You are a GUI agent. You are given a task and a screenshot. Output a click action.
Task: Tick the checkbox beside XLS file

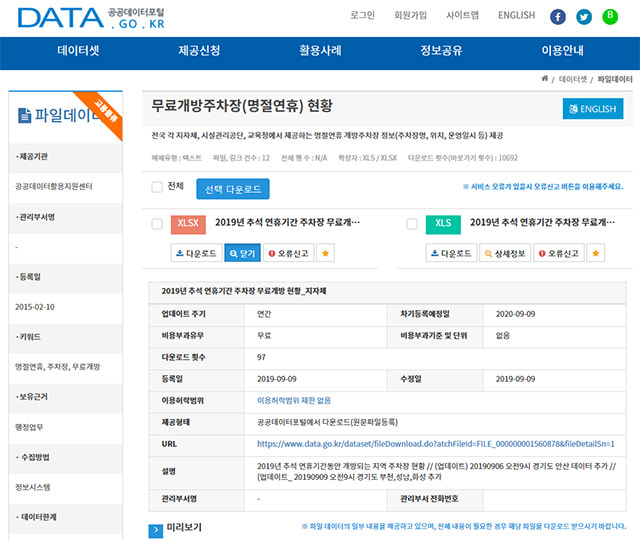coord(412,224)
